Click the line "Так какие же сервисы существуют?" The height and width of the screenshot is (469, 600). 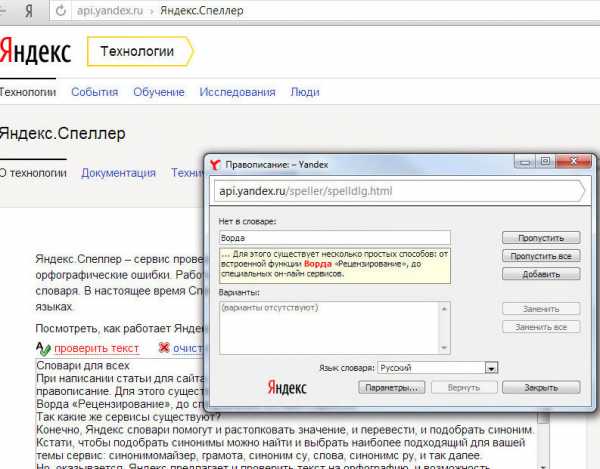129,417
